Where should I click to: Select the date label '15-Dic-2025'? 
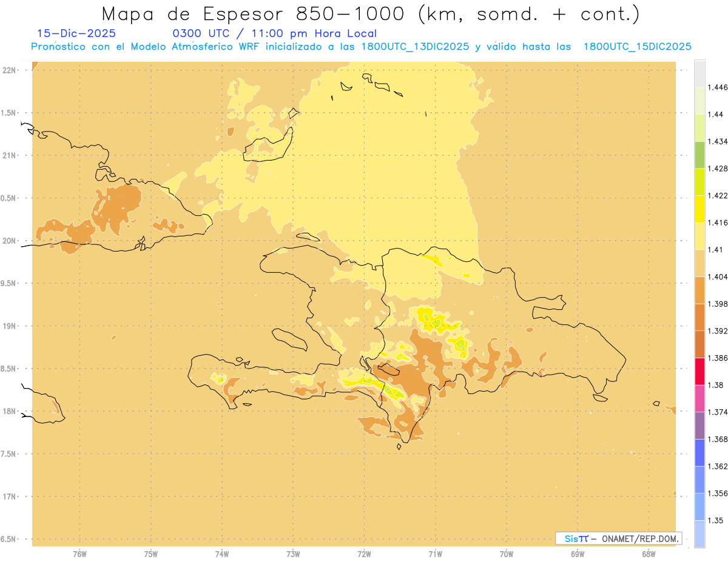click(76, 33)
